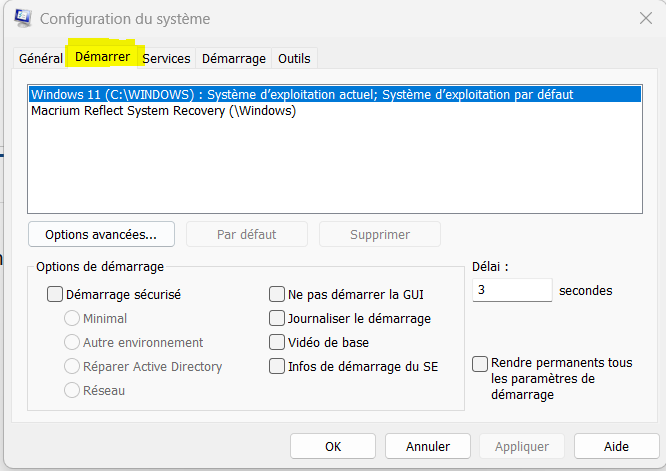The height and width of the screenshot is (471, 666).
Task: Open the Services tab
Action: pos(166,58)
